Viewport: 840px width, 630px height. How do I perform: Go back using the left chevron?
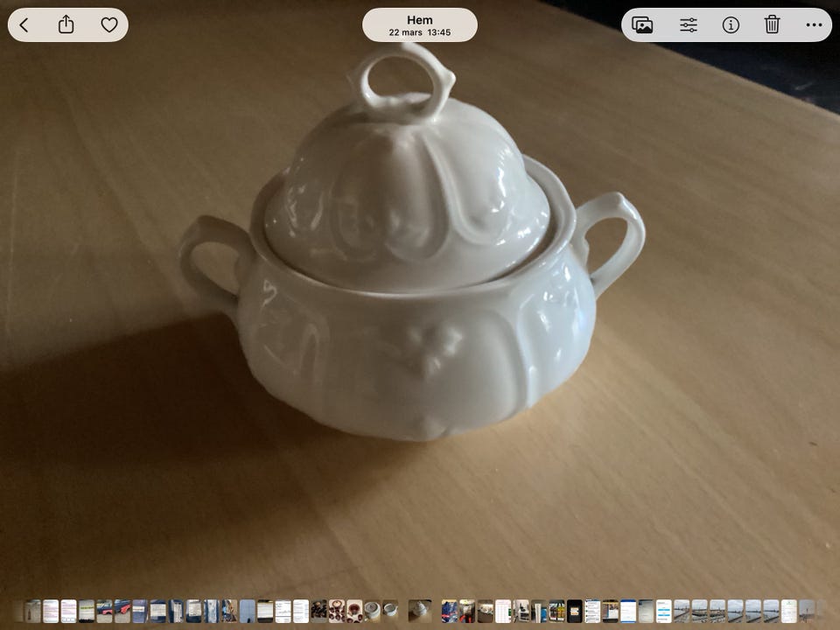pos(24,25)
